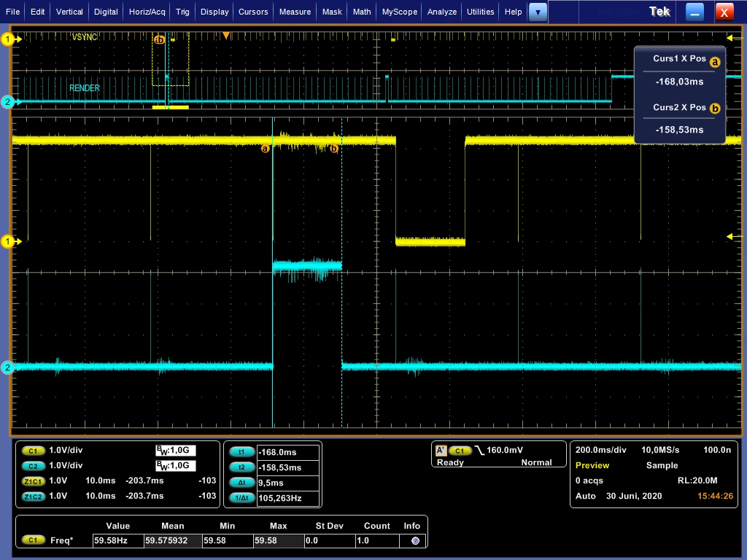Click the C1 bandwidth 1,0G field
Image resolution: width=747 pixels, height=560 pixels.
(x=175, y=450)
